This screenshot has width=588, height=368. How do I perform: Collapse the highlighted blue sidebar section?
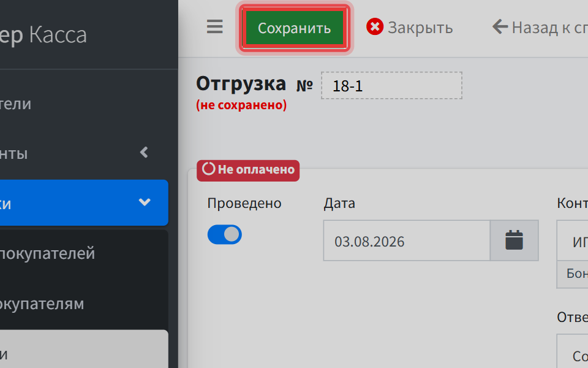pos(84,203)
